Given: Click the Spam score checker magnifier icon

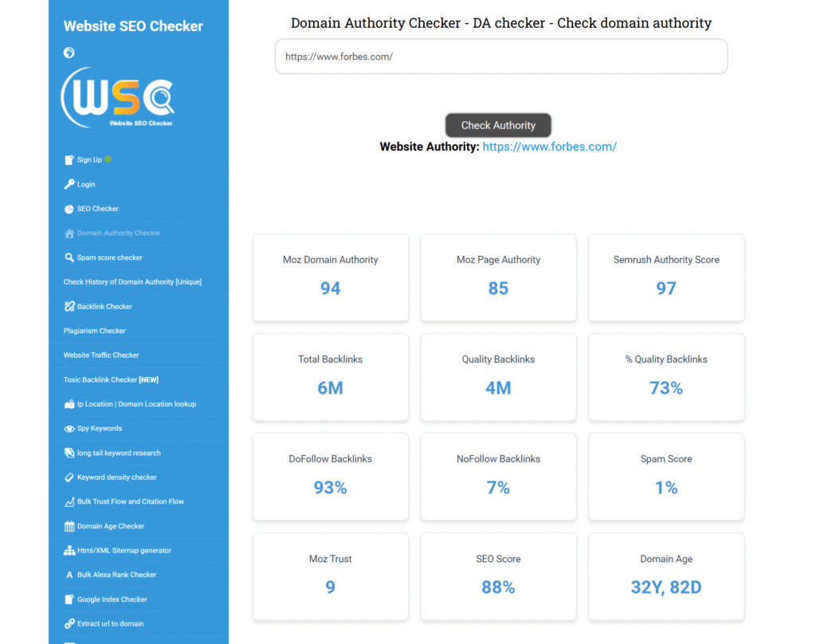Looking at the screenshot, I should pyautogui.click(x=69, y=257).
